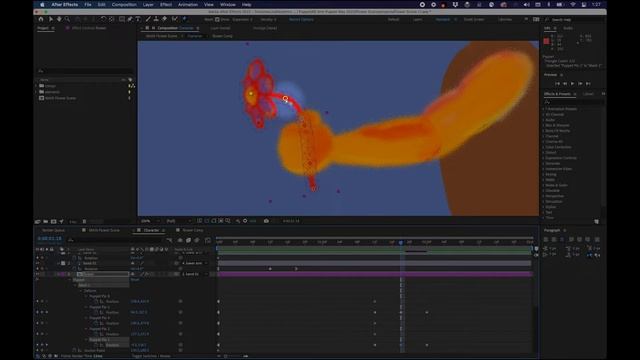Viewport: 640px width, 360px height.
Task: Open the volume icon in menu bar
Action: pyautogui.click(x=527, y=4)
